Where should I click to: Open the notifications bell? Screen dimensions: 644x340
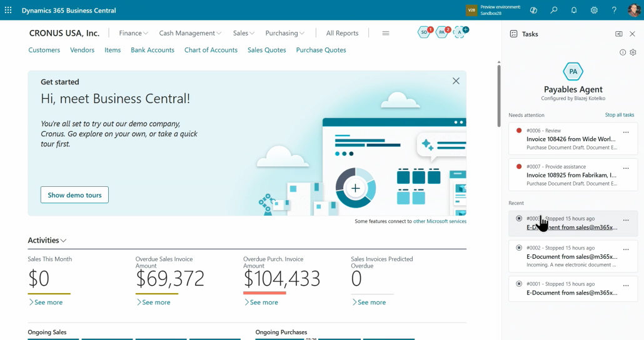[574, 10]
